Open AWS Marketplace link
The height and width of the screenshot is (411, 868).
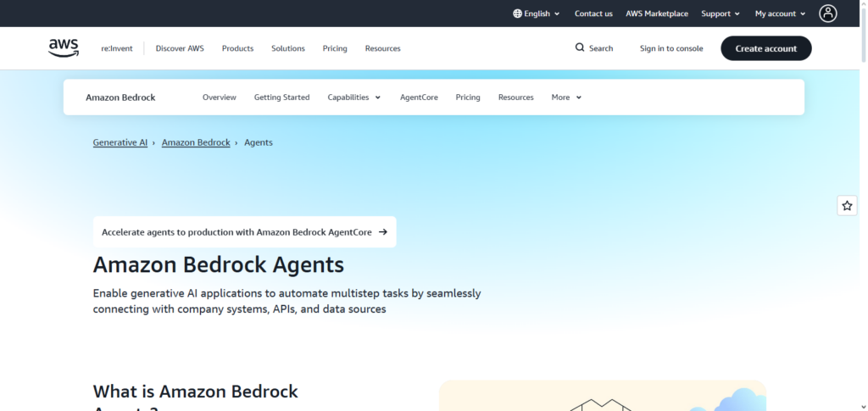657,14
